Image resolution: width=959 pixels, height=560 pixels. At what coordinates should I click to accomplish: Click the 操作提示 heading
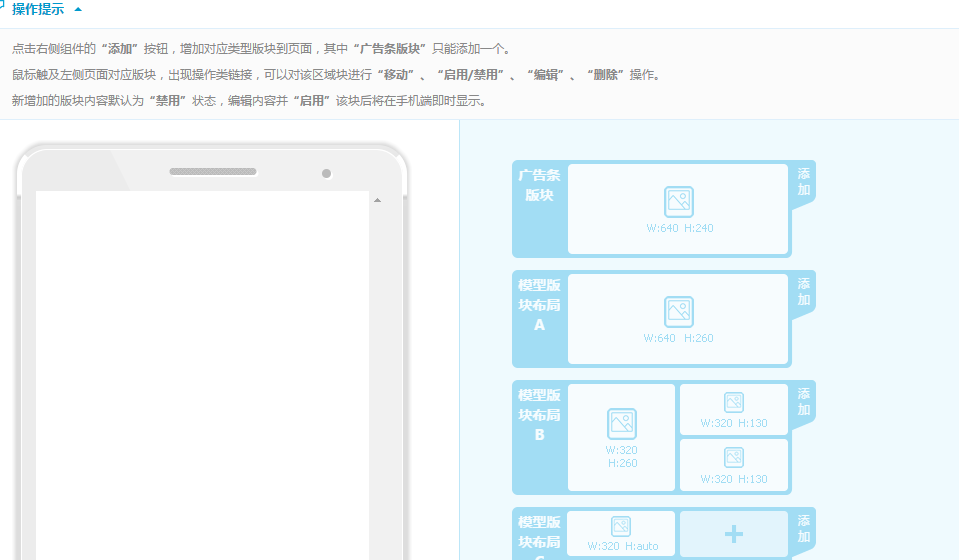(38, 9)
